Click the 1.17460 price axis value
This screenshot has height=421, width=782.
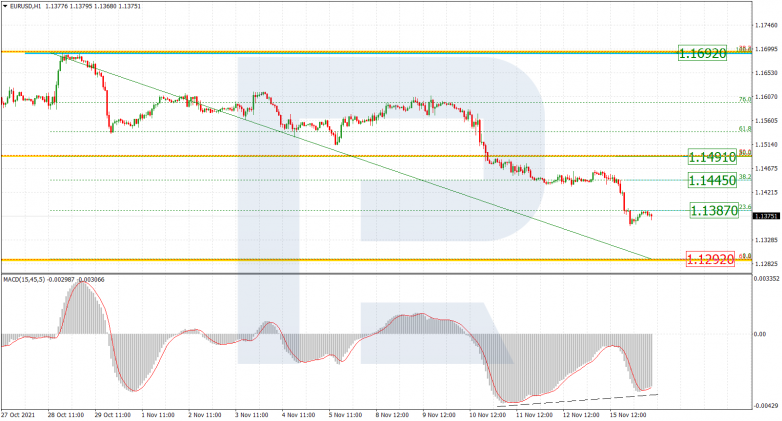(x=766, y=25)
